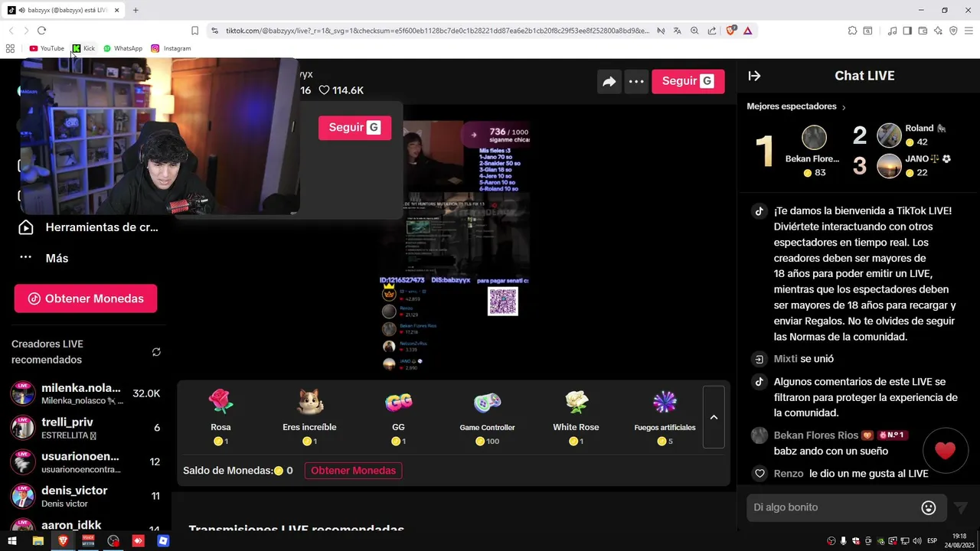Share the live stream arrow icon
Image resolution: width=980 pixels, height=551 pixels.
coord(609,81)
